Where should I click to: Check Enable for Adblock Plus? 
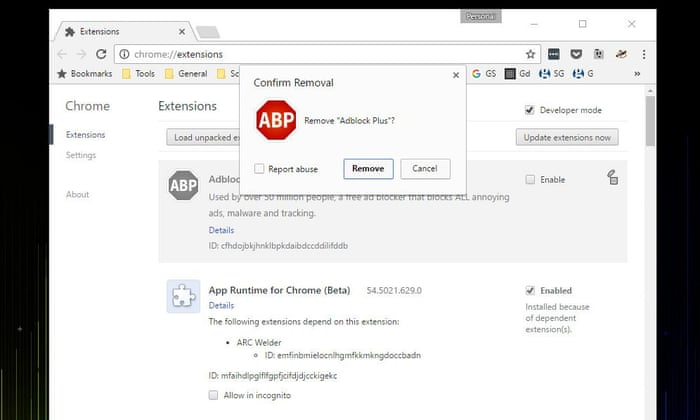530,179
